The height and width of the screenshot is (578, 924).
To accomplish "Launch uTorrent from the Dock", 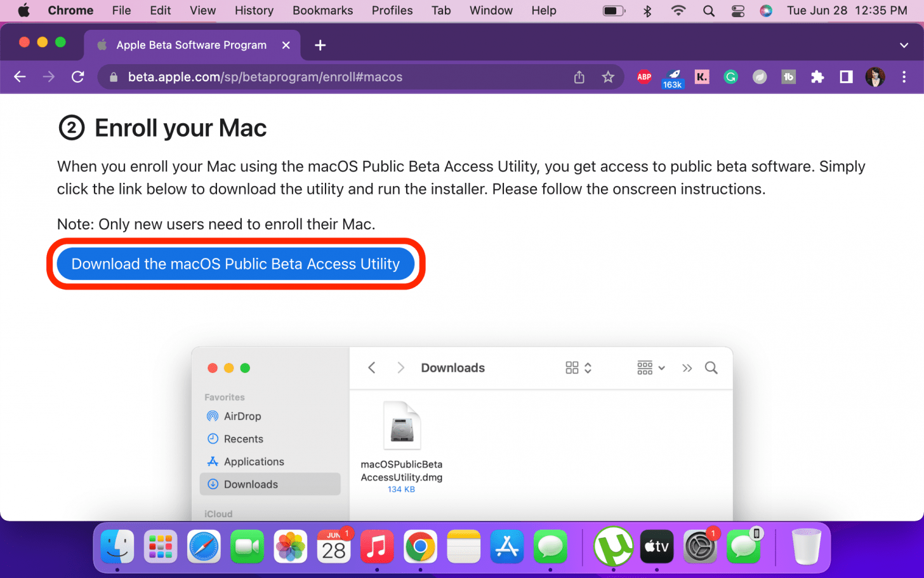I will [613, 546].
